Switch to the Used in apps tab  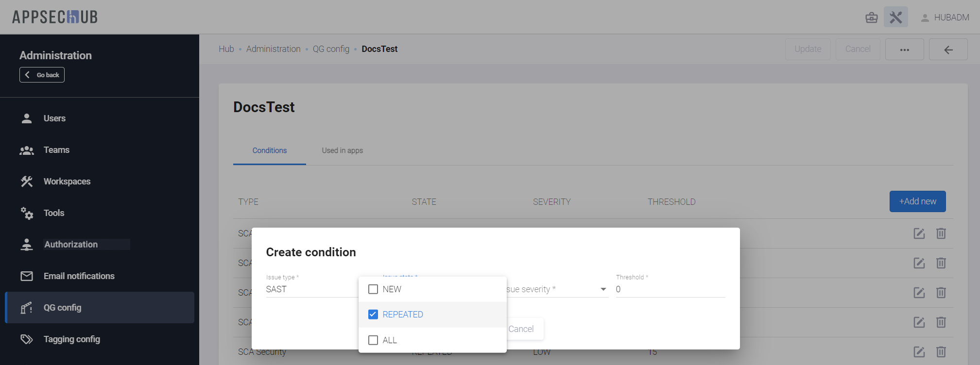point(342,150)
